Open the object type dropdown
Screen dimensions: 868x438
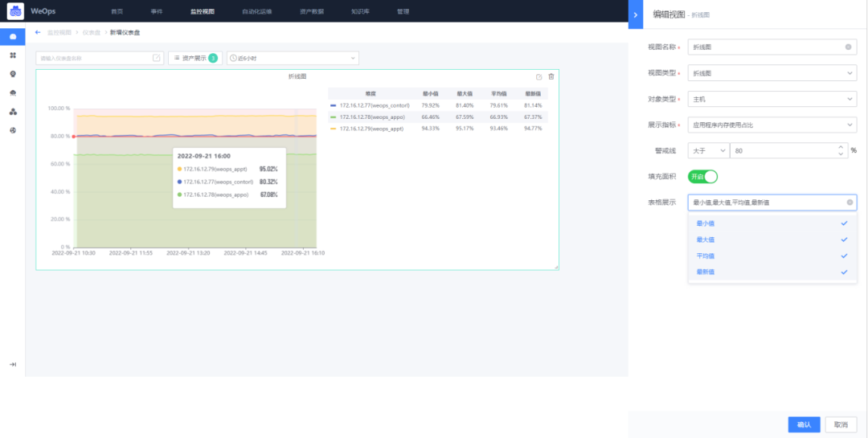[x=772, y=99]
